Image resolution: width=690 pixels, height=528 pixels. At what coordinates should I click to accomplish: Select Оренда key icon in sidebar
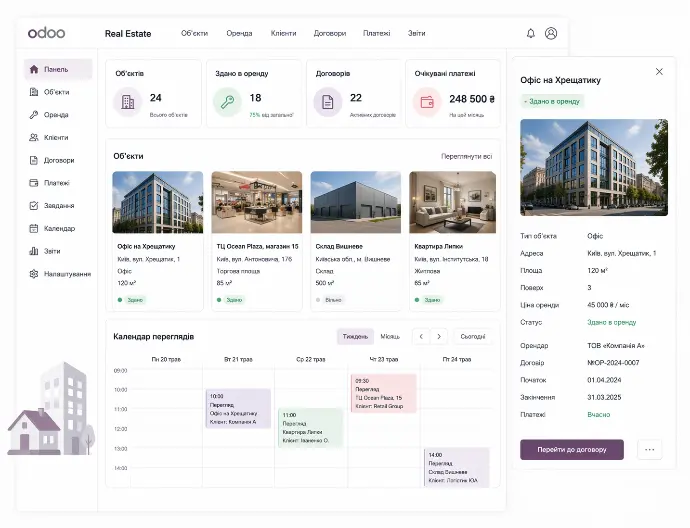coord(34,114)
